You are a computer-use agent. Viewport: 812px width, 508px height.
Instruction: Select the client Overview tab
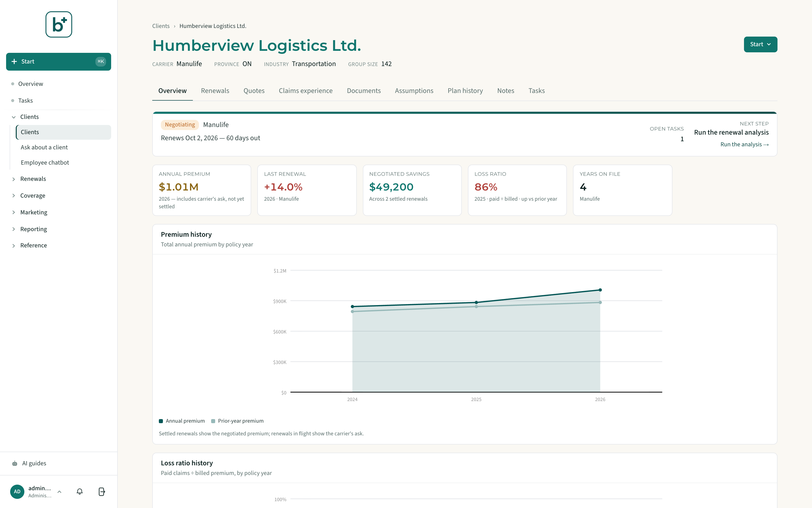(x=173, y=91)
